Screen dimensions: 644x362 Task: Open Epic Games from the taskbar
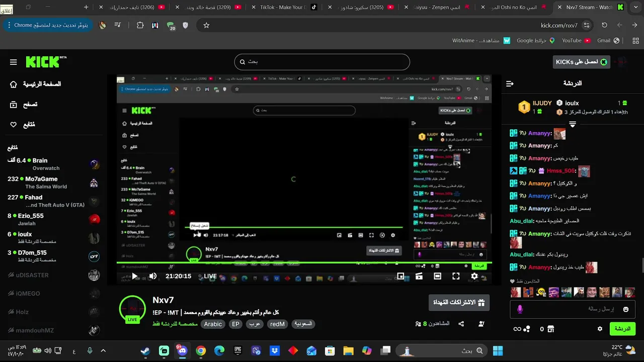coord(237,351)
